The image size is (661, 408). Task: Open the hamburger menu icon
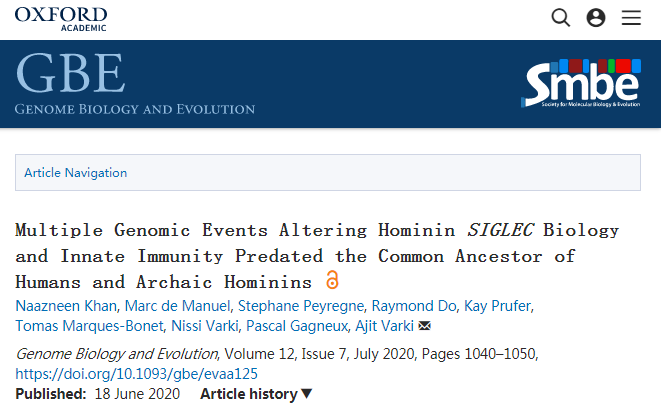(631, 18)
